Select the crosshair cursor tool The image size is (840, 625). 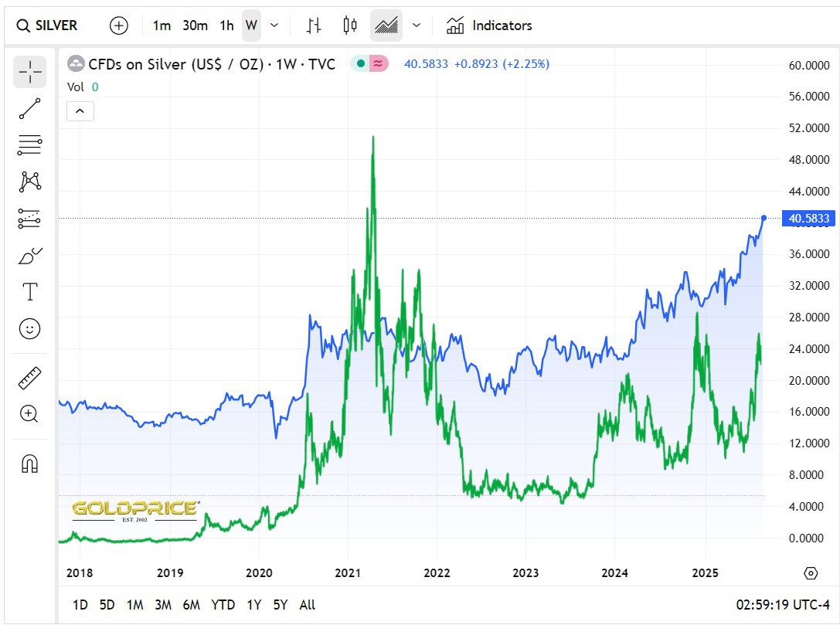[30, 72]
